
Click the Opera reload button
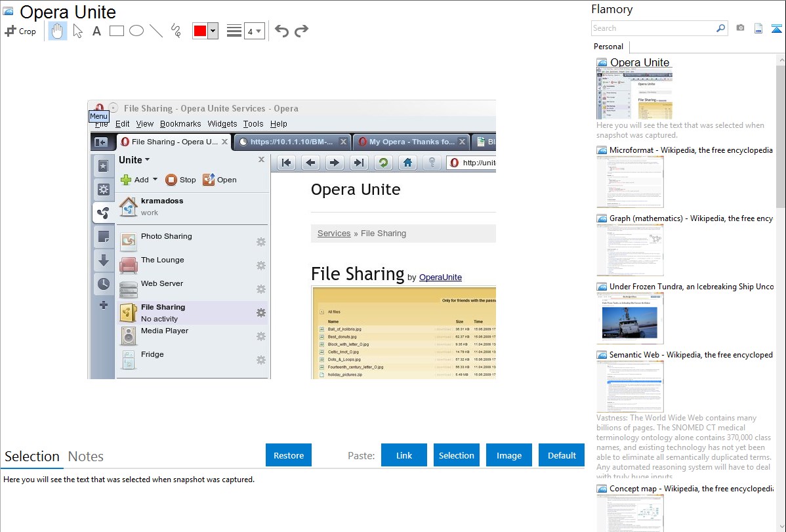tap(383, 163)
